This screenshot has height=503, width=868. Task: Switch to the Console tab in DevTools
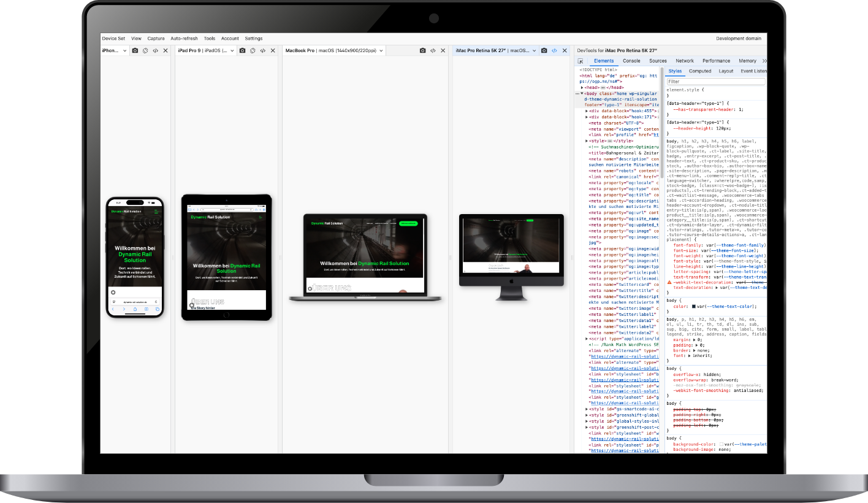coord(631,61)
